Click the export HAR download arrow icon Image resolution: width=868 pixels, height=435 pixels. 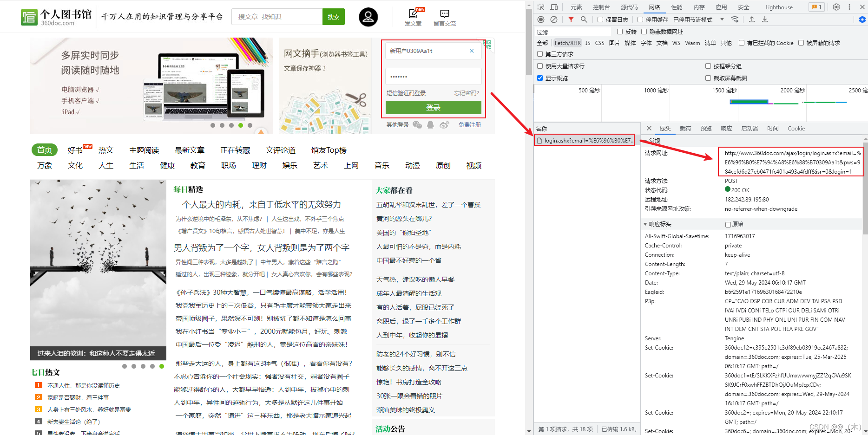pos(765,19)
